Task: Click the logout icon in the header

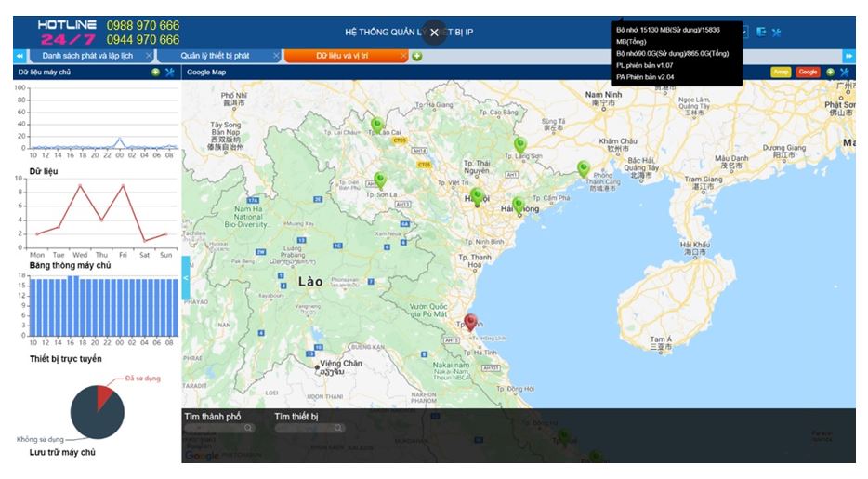Action: pyautogui.click(x=761, y=32)
